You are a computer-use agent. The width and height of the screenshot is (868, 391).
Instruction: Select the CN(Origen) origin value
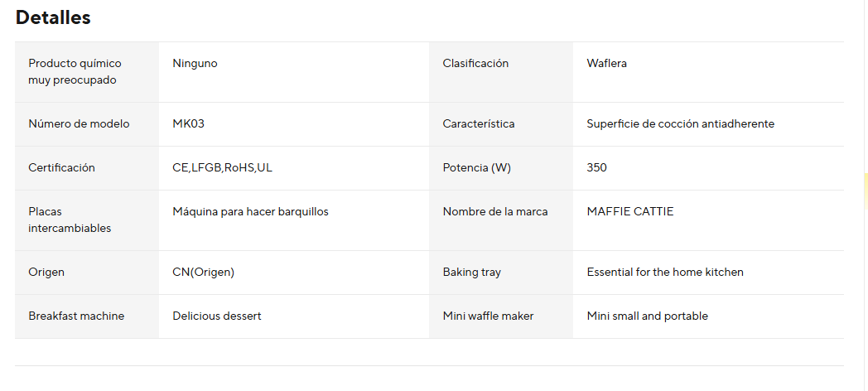point(203,273)
